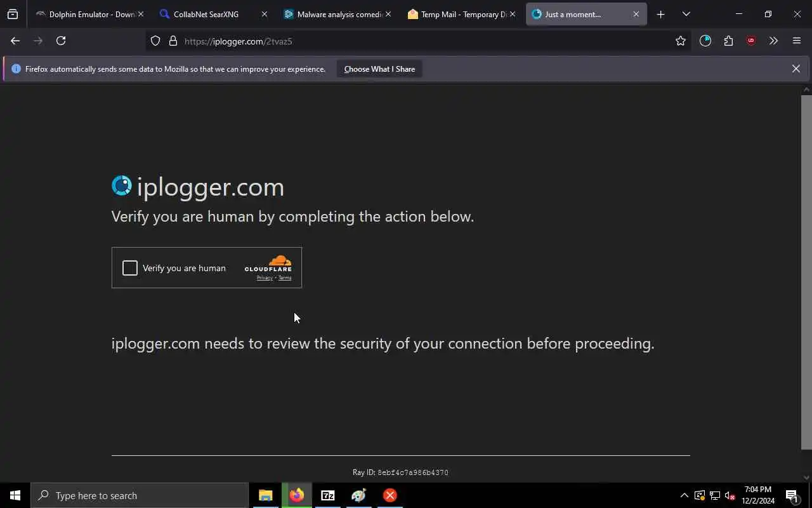Click the security tray icon
Screen dimensions: 812x508
(x=699, y=495)
